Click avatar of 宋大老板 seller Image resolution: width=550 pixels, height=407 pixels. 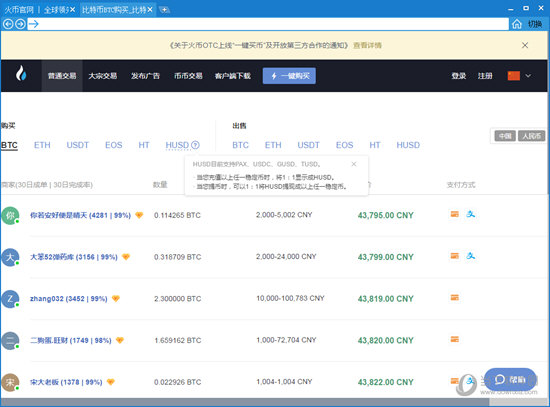click(10, 382)
